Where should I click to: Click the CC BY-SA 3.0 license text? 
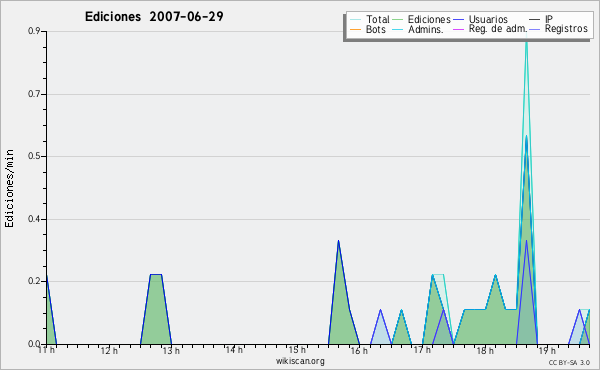click(x=569, y=362)
